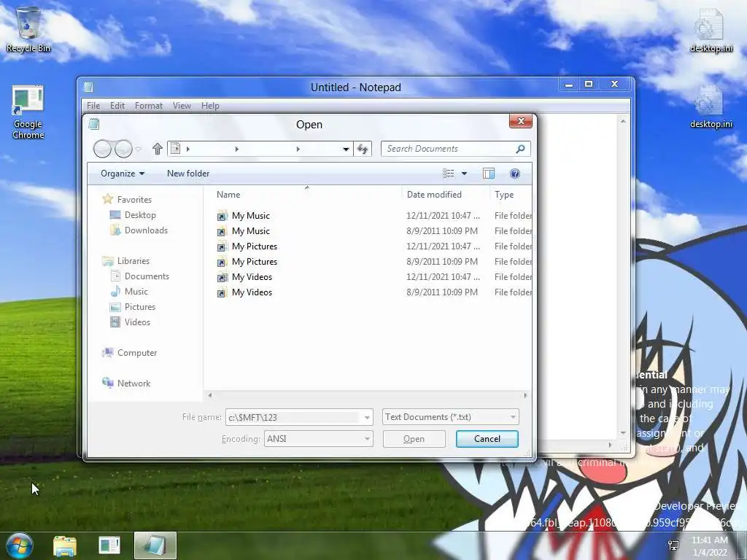747x560 pixels.
Task: Toggle the preview pane icon
Action: tap(489, 174)
